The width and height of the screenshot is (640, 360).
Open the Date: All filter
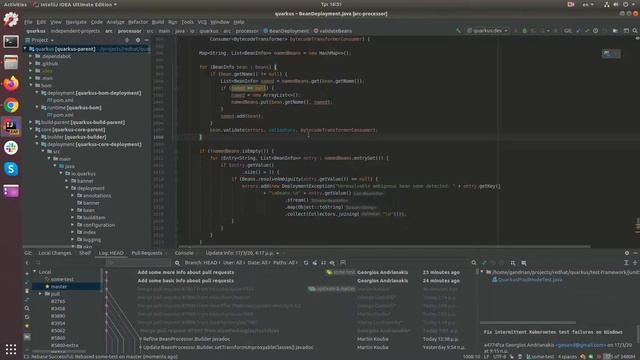pyautogui.click(x=258, y=263)
